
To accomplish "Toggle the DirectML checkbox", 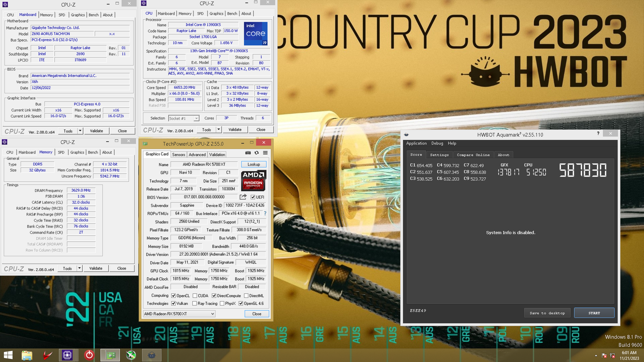I will pyautogui.click(x=246, y=296).
